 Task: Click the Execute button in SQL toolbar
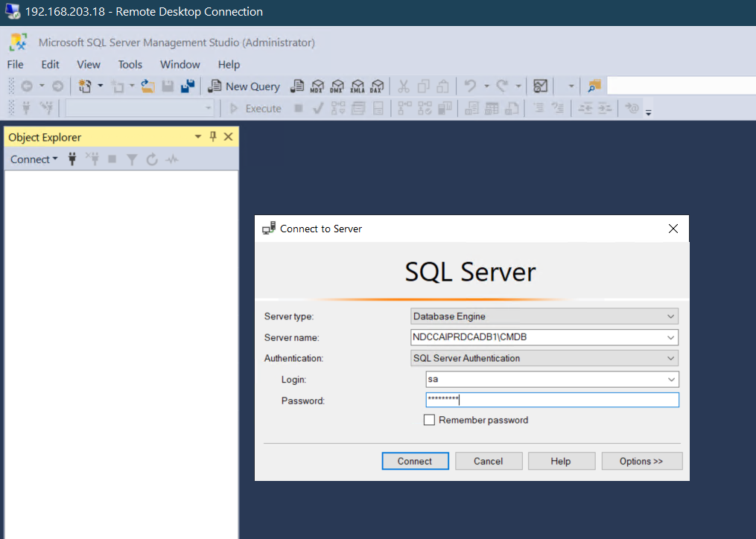pos(255,109)
